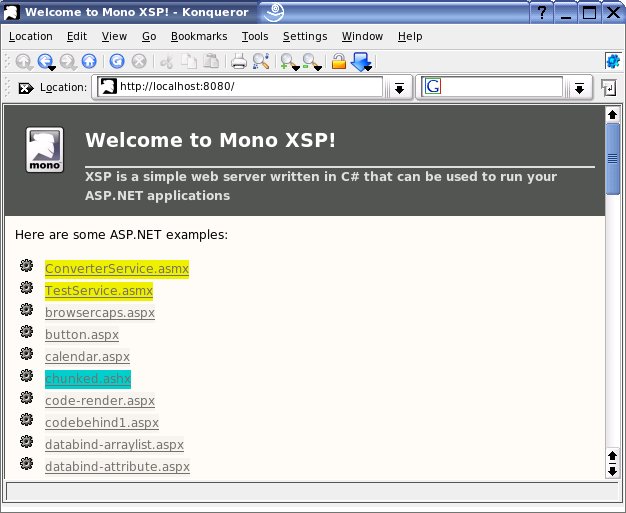Open the calendar.aspx link
Viewport: 626px width, 513px height.
pos(87,357)
